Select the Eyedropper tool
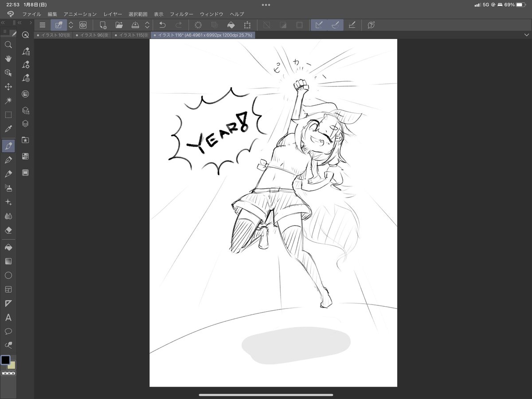 click(8, 129)
